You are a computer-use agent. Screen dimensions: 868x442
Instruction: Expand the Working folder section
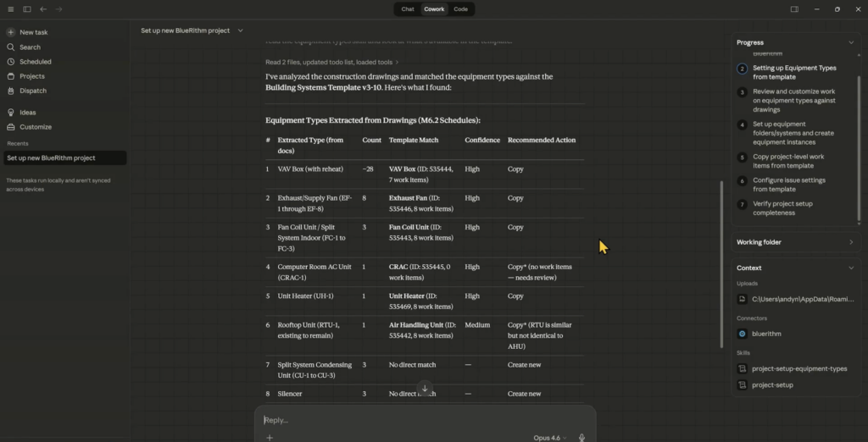click(851, 242)
